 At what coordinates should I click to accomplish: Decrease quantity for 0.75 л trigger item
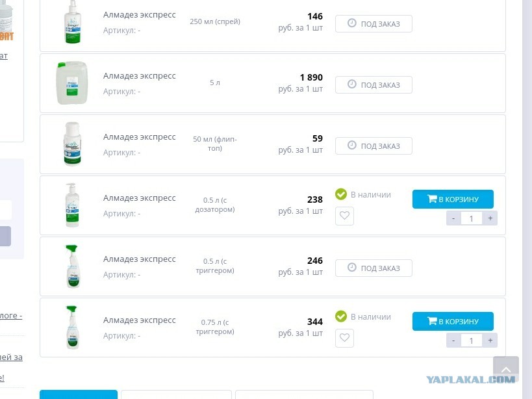click(x=453, y=341)
